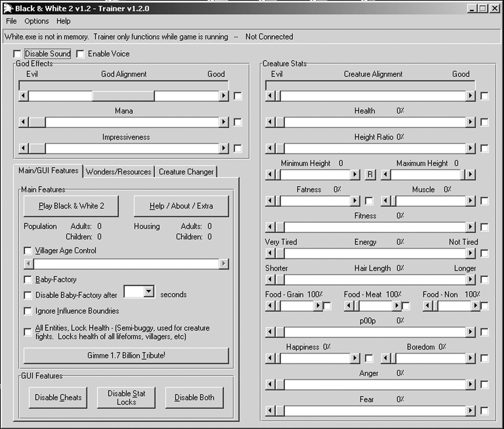This screenshot has width=504, height=429.
Task: Switch to the Creature Changer tab
Action: point(186,172)
